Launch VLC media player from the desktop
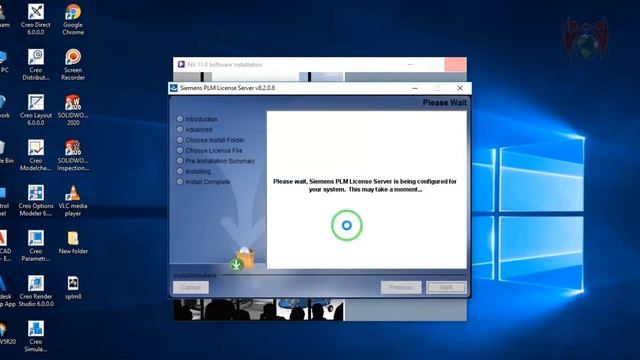The height and width of the screenshot is (360, 640). (73, 200)
